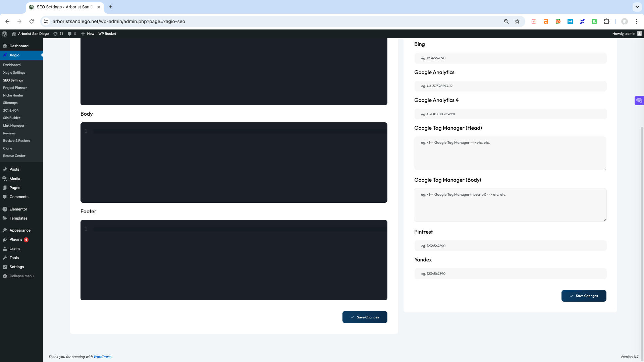The image size is (644, 362).
Task: Open WP Rocket in admin bar
Action: pos(107,34)
